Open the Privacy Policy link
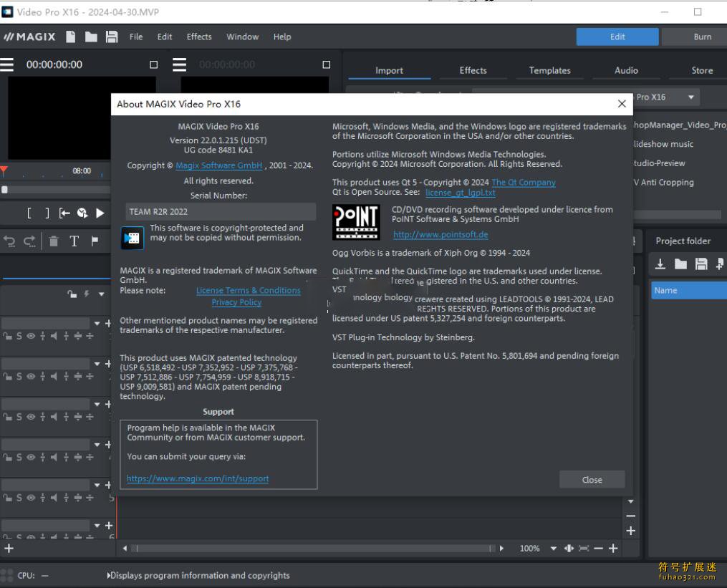The height and width of the screenshot is (588, 727). click(x=236, y=302)
